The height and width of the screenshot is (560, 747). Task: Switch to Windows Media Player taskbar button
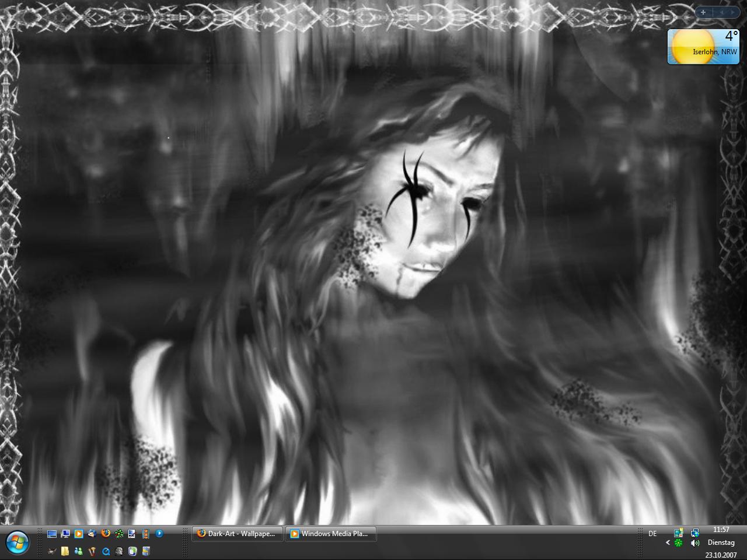coord(330,534)
